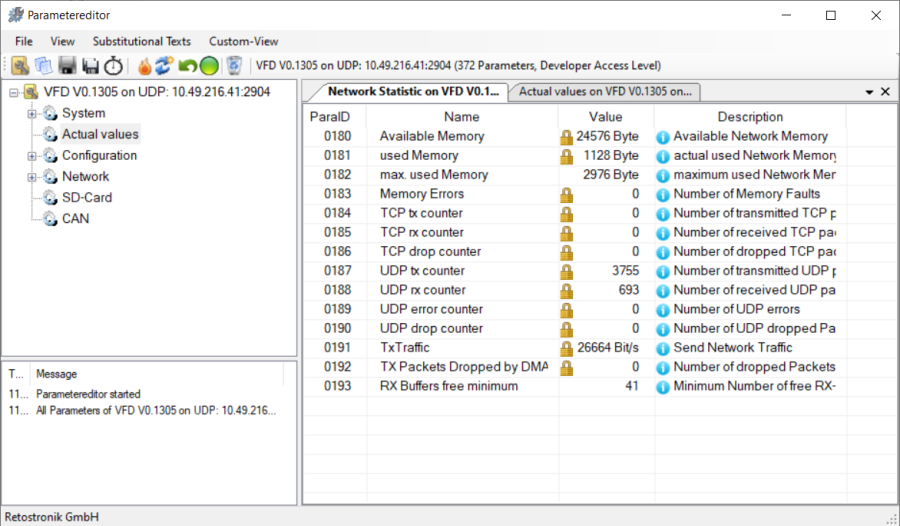Image resolution: width=900 pixels, height=526 pixels.
Task: Open the Custom-View menu
Action: pos(243,41)
